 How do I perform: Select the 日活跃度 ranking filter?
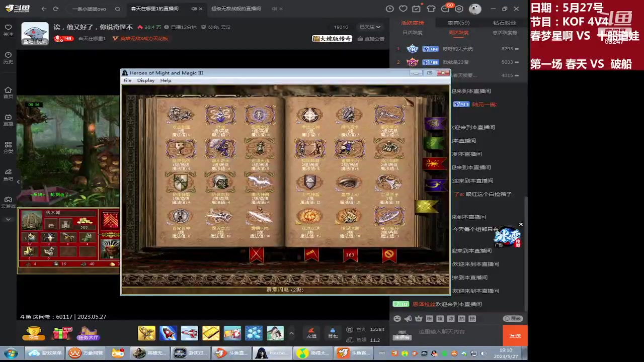413,33
